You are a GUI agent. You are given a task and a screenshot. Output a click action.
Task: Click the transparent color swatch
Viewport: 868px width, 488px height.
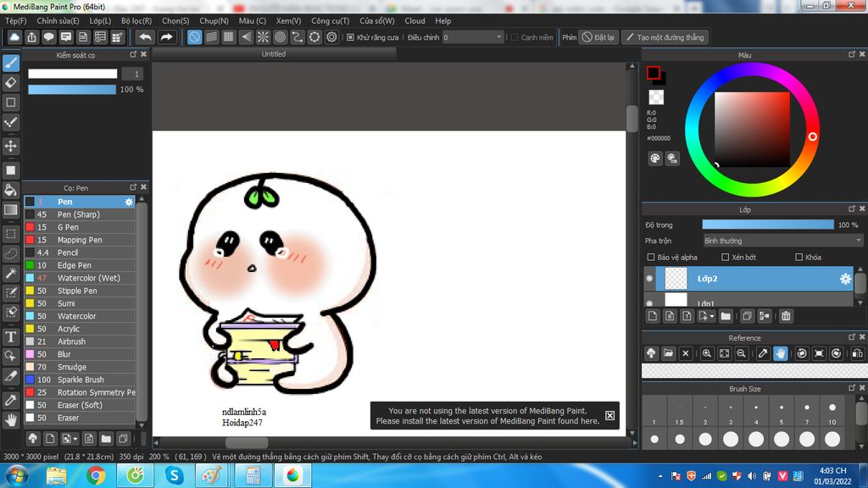pyautogui.click(x=656, y=97)
